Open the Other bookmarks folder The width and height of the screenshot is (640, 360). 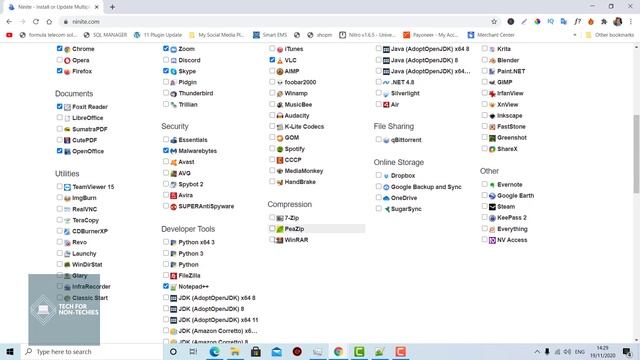coord(609,35)
